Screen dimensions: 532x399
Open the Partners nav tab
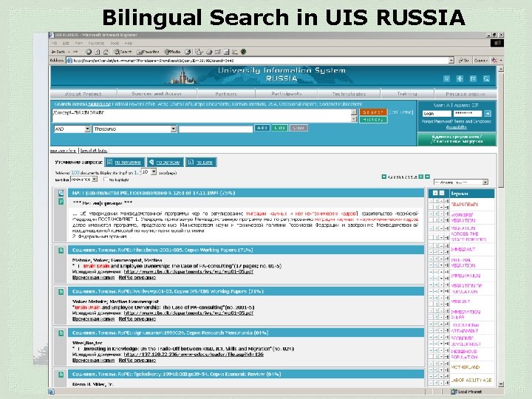pyautogui.click(x=226, y=94)
